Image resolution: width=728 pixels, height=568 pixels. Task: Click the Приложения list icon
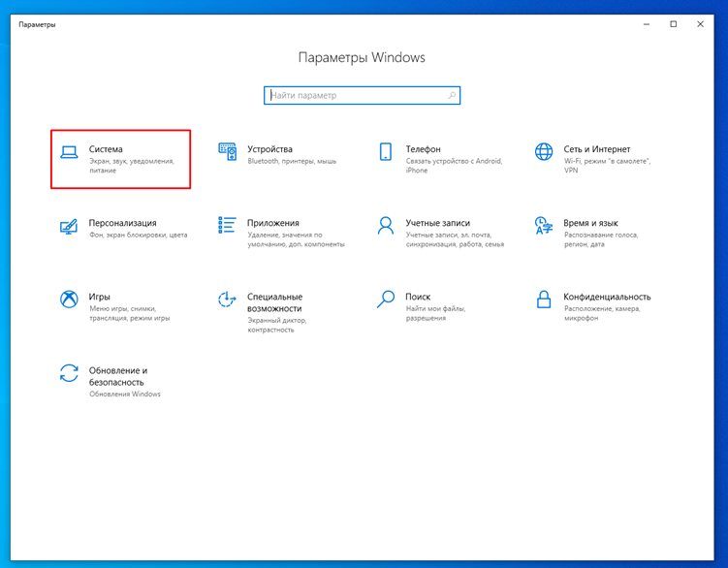coord(227,225)
